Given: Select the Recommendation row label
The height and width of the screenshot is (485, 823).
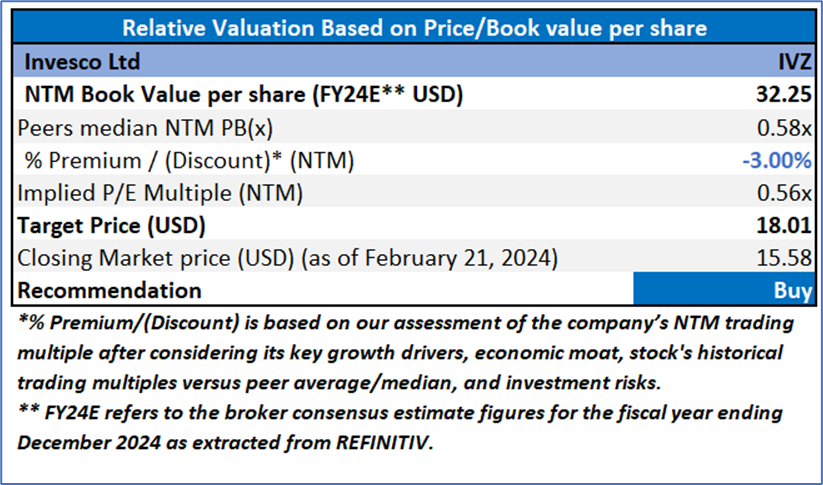Looking at the screenshot, I should [x=110, y=290].
